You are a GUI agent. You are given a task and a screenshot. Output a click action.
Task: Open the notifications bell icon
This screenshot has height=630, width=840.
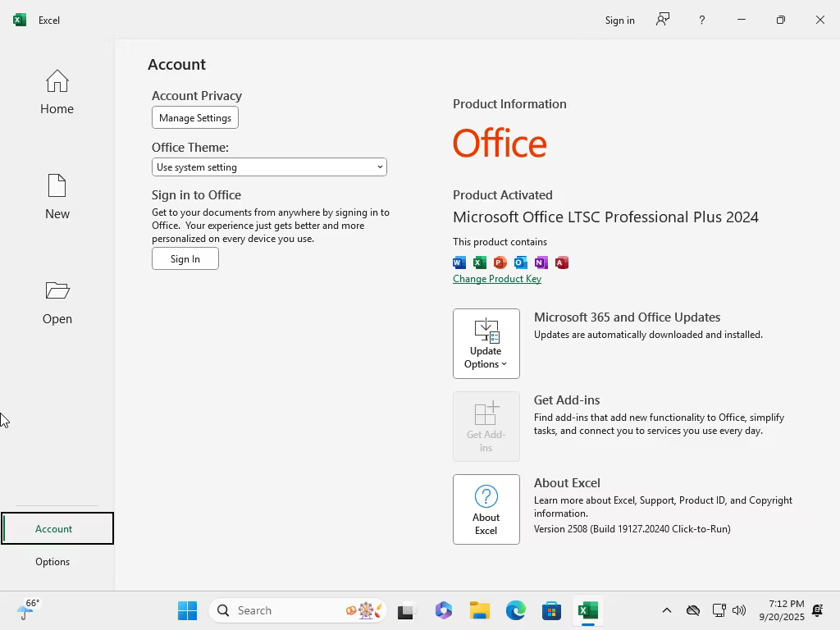[x=818, y=610]
